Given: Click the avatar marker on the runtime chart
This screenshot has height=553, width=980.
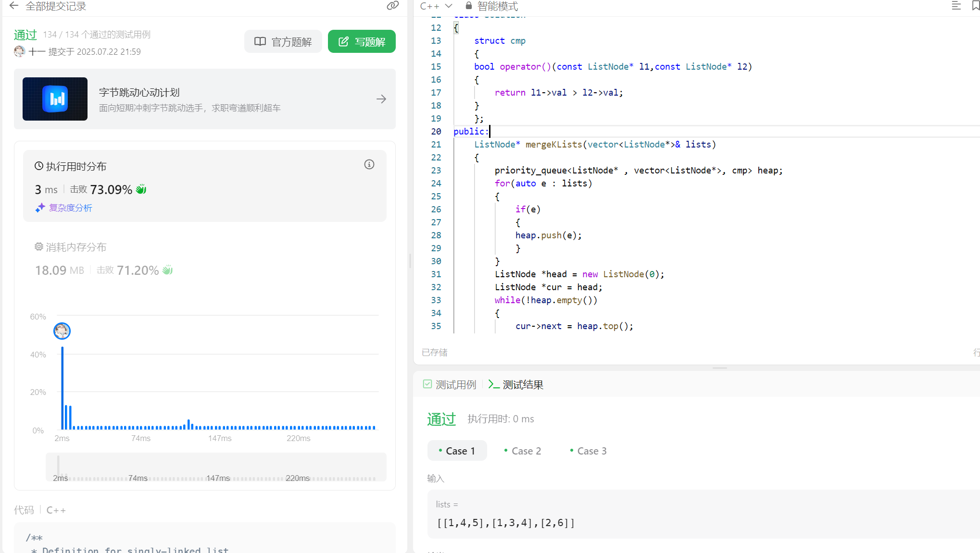Looking at the screenshot, I should point(62,331).
